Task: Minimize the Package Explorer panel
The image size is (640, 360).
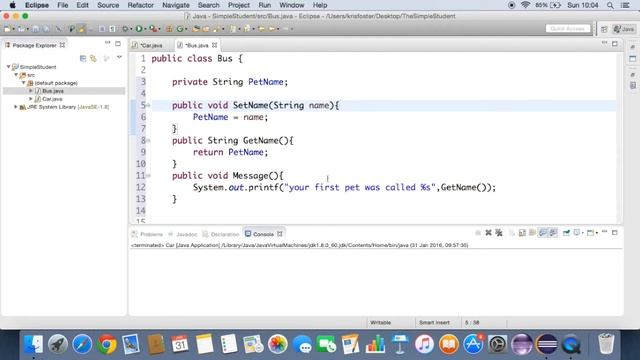Action: (x=107, y=43)
